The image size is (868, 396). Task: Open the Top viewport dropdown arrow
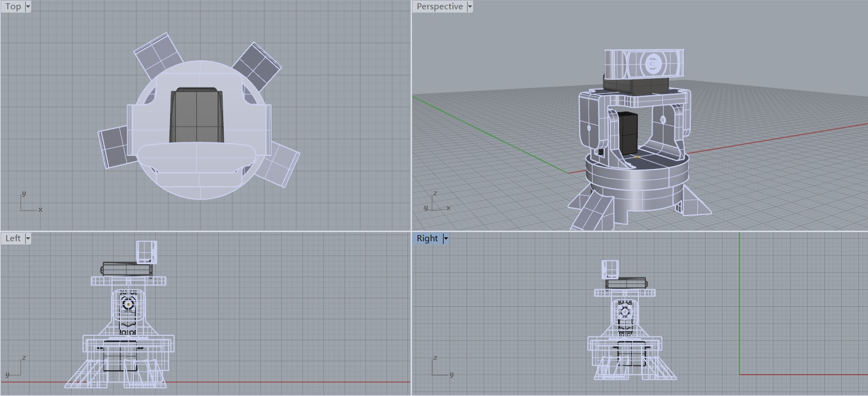(28, 7)
